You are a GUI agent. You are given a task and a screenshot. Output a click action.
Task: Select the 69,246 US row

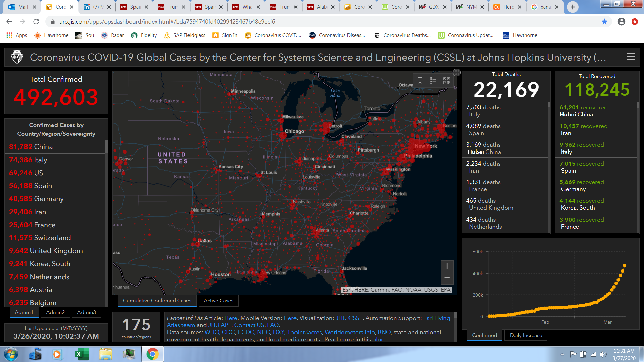(55, 173)
